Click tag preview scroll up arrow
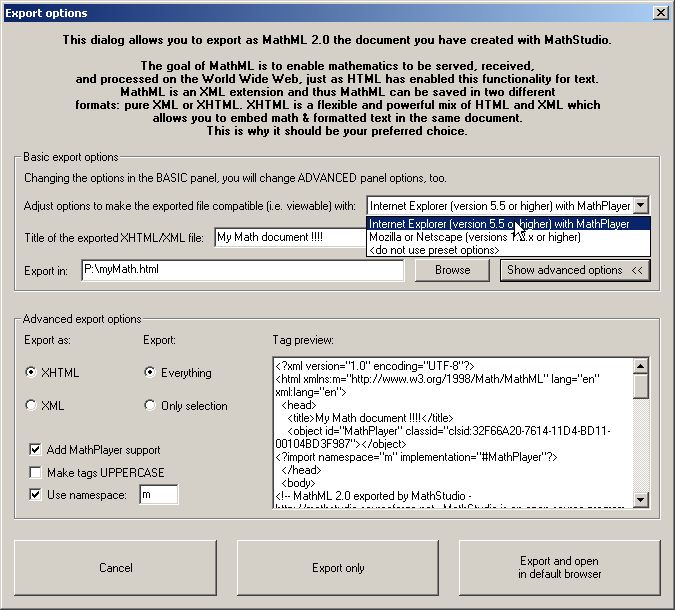 coord(641,366)
